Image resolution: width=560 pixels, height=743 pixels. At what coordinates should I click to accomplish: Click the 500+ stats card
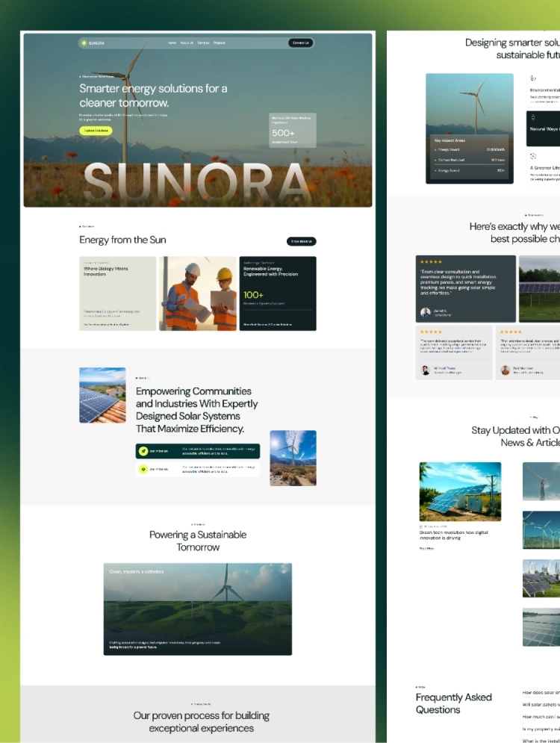click(292, 130)
